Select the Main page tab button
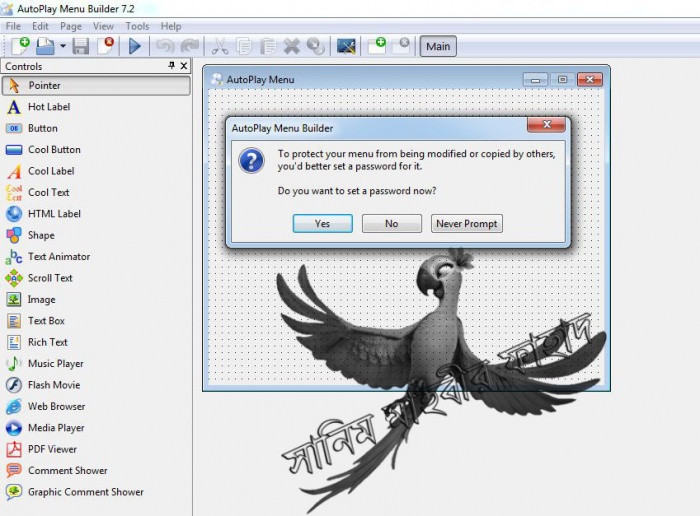 pos(438,46)
